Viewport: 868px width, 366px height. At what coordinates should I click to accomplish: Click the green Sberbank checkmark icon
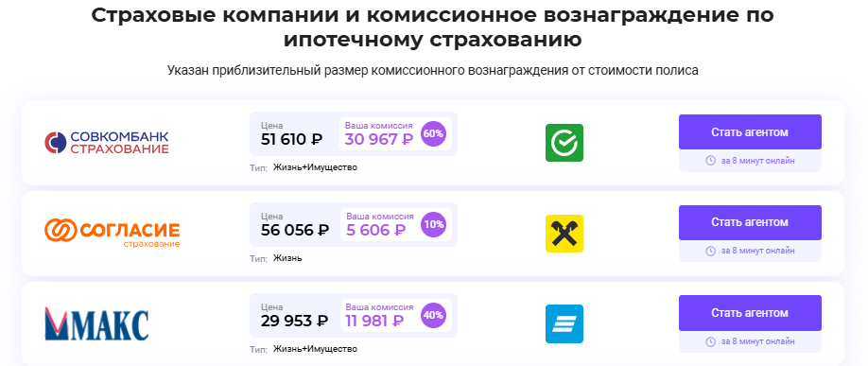pos(564,143)
